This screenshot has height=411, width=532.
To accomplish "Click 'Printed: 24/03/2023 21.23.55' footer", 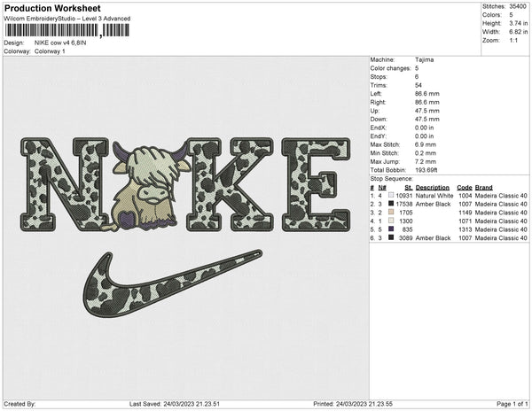I will tap(353, 404).
